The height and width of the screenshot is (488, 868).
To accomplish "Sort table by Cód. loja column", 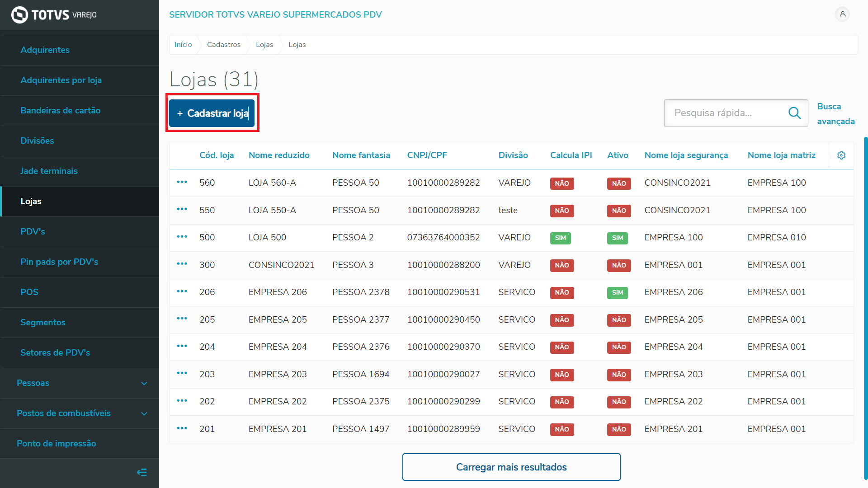I will (217, 155).
